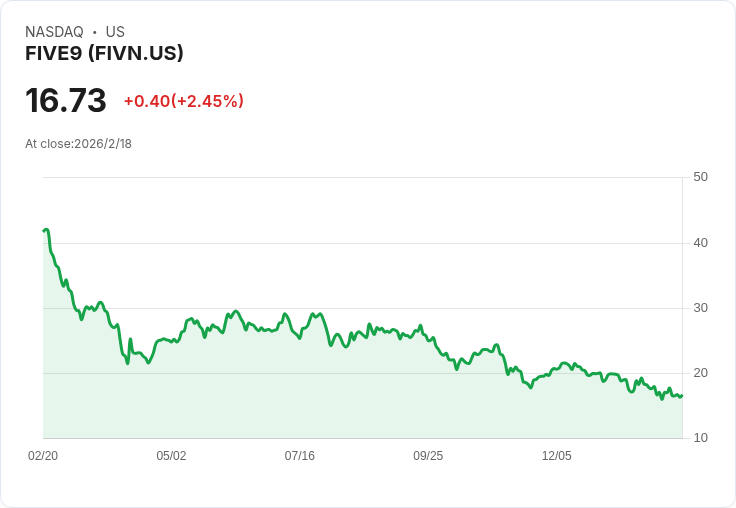Click the 50 value on the y-axis
Image resolution: width=736 pixels, height=508 pixels.
click(700, 177)
